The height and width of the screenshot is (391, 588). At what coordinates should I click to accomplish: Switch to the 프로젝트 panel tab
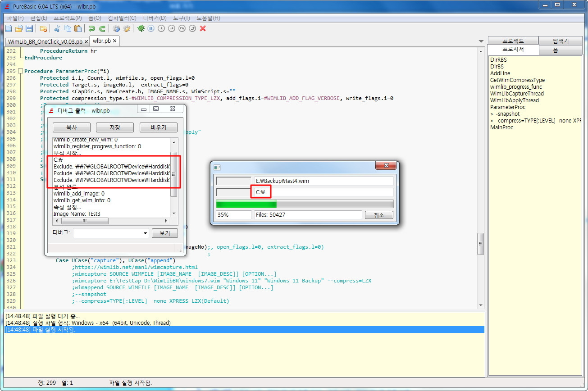tap(513, 41)
